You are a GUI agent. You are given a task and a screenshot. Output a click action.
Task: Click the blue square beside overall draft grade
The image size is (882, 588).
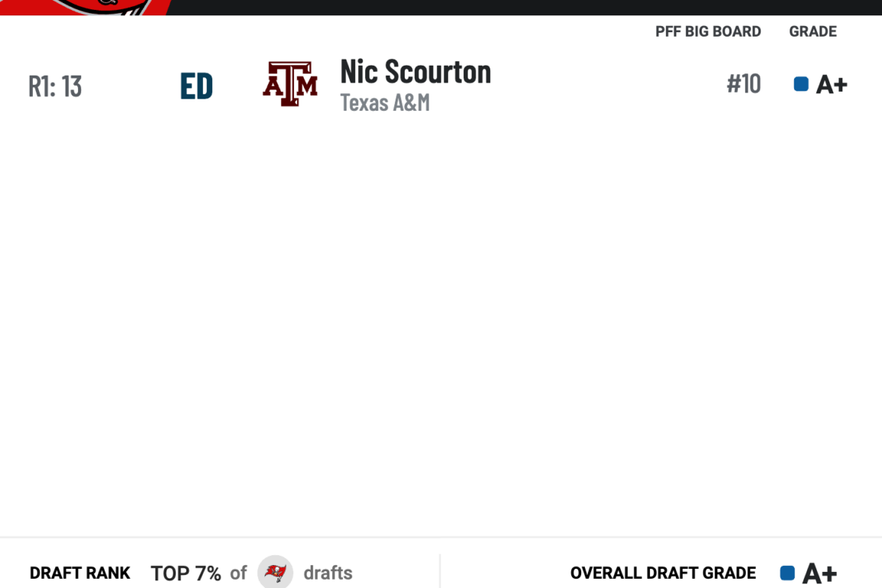pos(787,573)
